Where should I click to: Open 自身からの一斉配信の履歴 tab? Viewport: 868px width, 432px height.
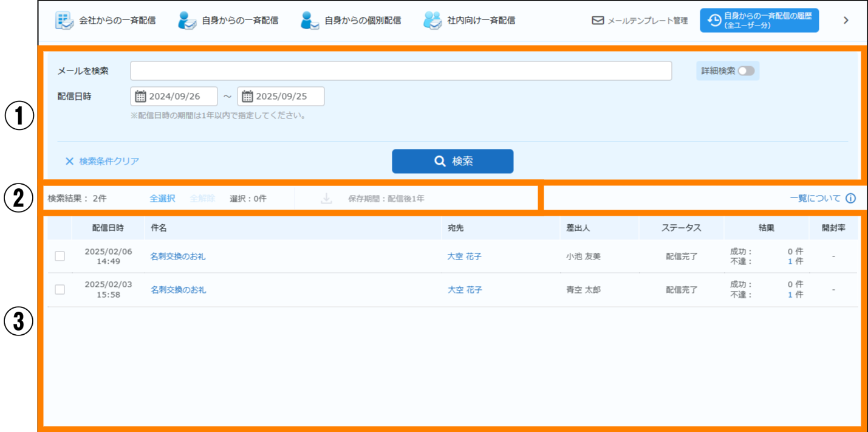[759, 20]
